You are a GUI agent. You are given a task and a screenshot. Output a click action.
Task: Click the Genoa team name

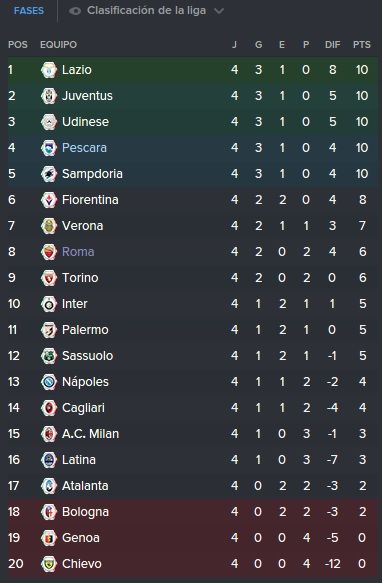click(x=81, y=538)
